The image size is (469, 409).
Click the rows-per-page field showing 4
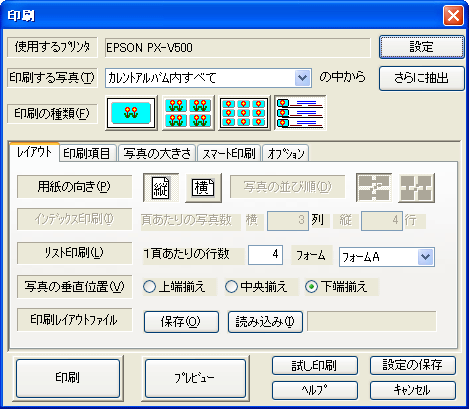point(265,255)
